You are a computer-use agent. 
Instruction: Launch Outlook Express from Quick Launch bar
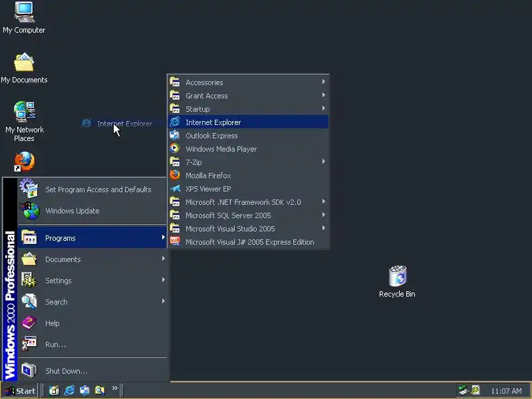(84, 390)
